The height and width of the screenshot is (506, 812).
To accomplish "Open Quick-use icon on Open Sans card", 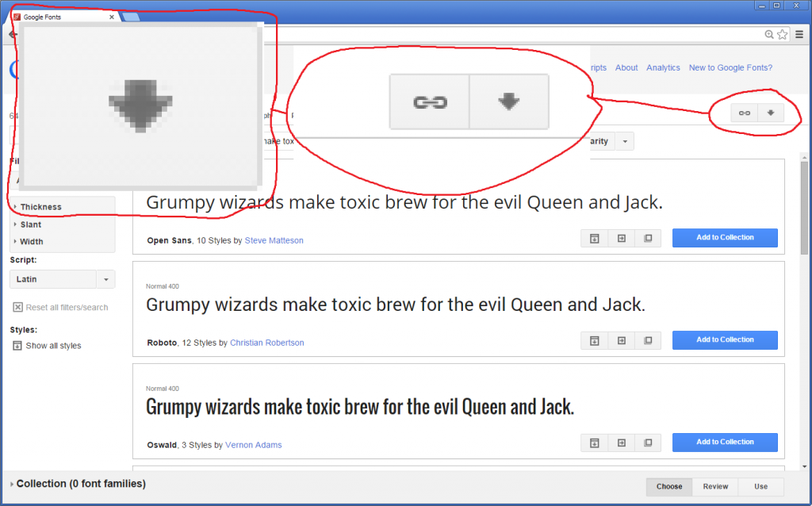I will tap(622, 238).
